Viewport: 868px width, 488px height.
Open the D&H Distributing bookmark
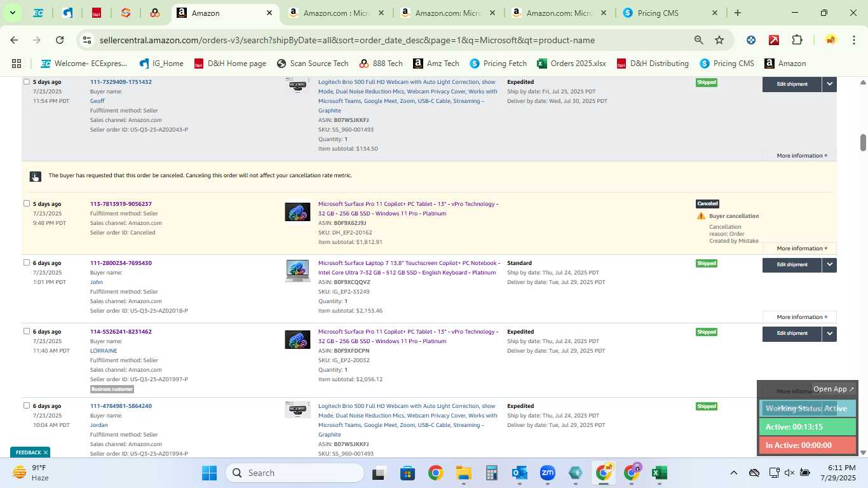(653, 64)
